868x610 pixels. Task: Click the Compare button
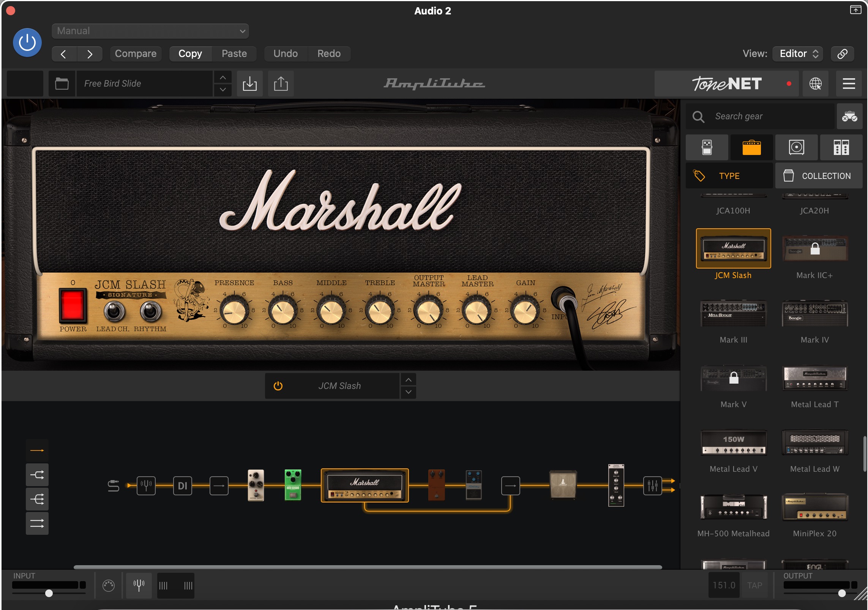point(136,54)
